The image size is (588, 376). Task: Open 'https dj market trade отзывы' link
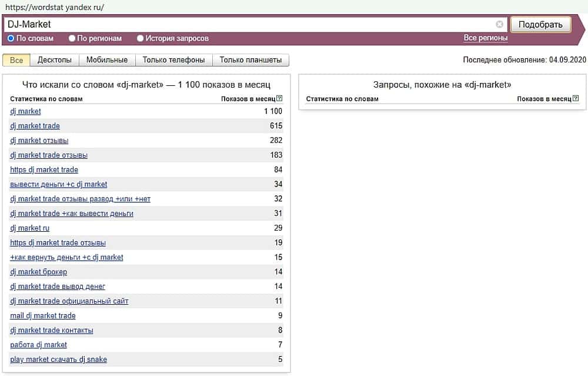pyautogui.click(x=58, y=243)
